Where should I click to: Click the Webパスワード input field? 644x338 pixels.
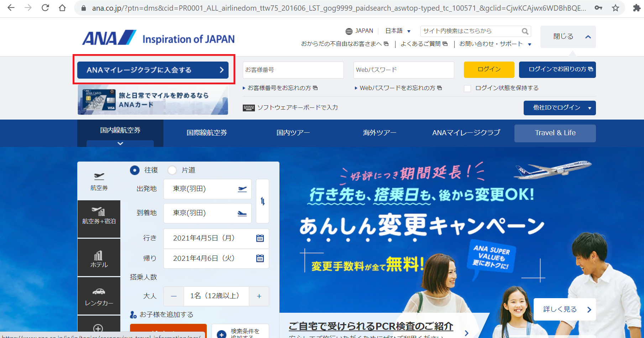click(x=404, y=70)
